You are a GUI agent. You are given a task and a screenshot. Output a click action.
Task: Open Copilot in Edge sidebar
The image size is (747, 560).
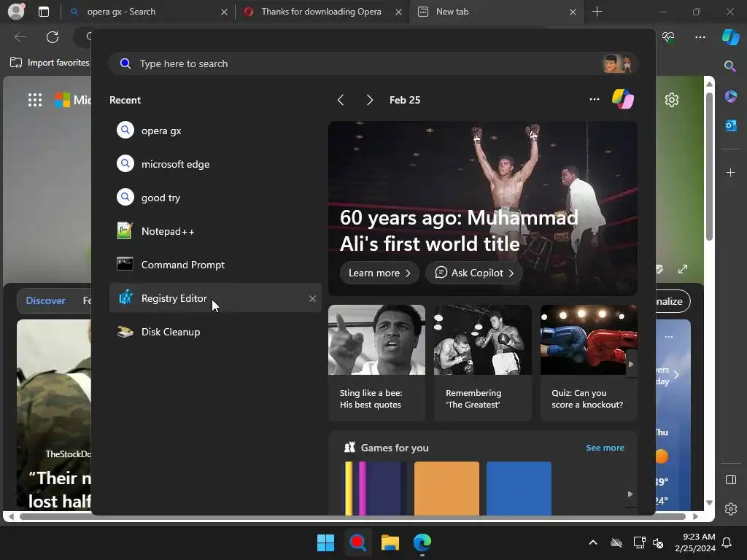(730, 36)
